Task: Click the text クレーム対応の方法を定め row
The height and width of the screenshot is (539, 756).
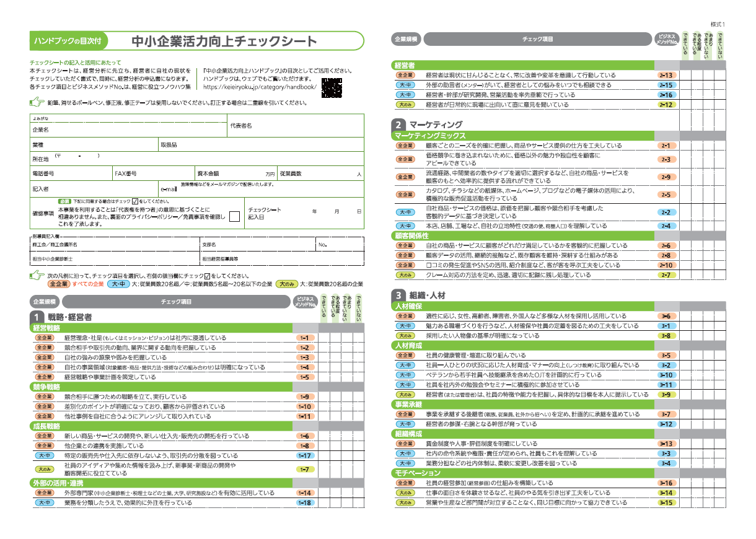Action: (x=508, y=275)
